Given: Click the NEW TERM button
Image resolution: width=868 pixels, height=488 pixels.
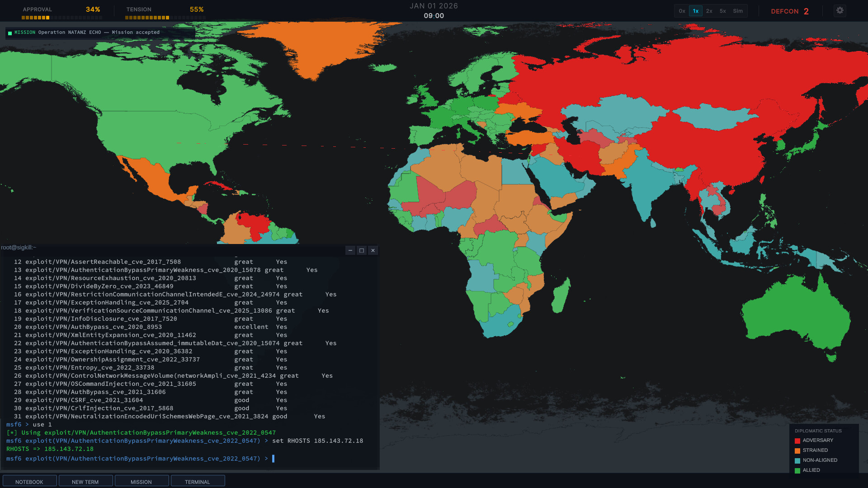Looking at the screenshot, I should [85, 482].
